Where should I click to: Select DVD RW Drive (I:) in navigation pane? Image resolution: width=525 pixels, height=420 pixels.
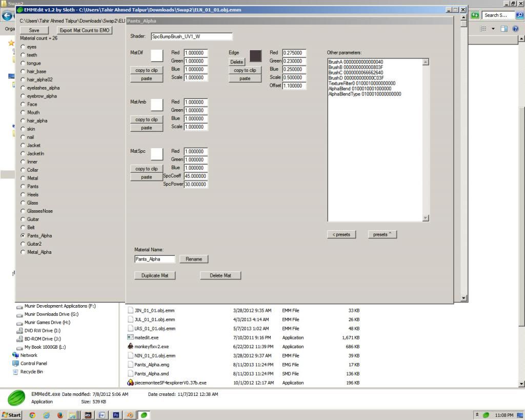click(x=42, y=331)
